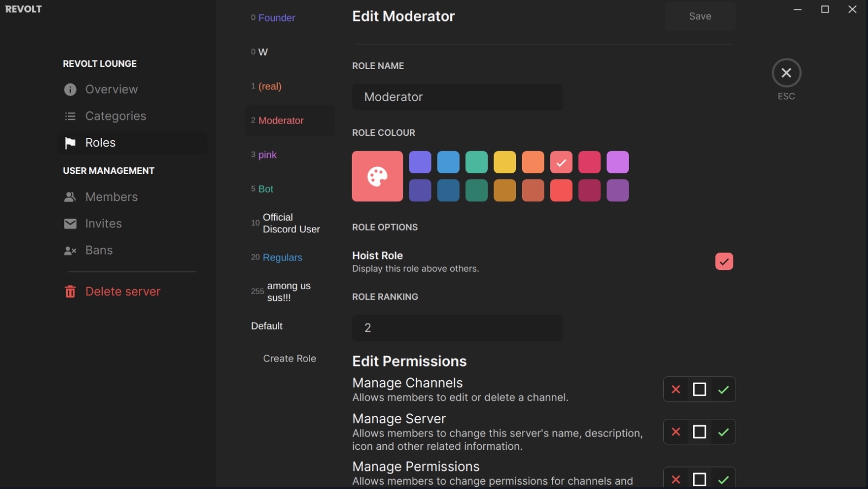Pick the checked salmon colour swatch

(x=561, y=162)
